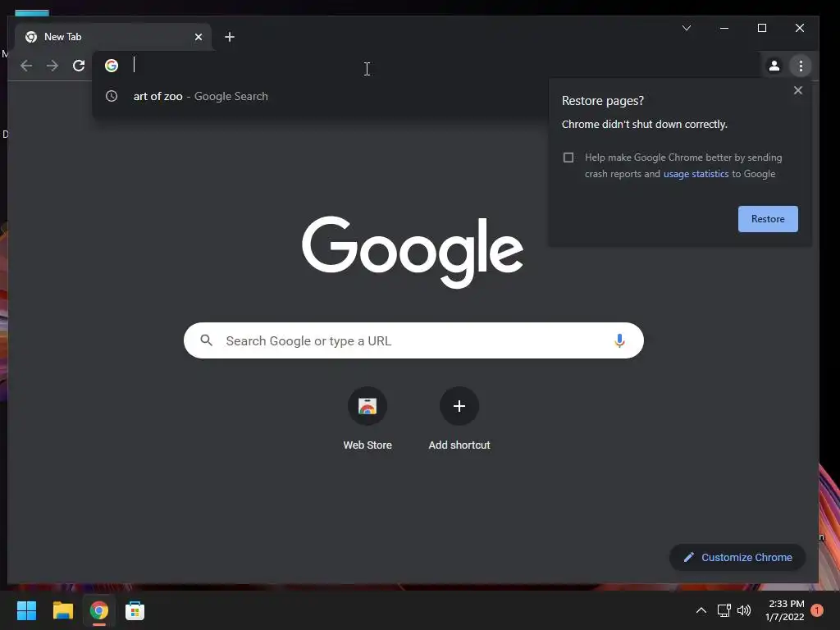
Task: Open the tab search dropdown chevron
Action: [x=687, y=28]
